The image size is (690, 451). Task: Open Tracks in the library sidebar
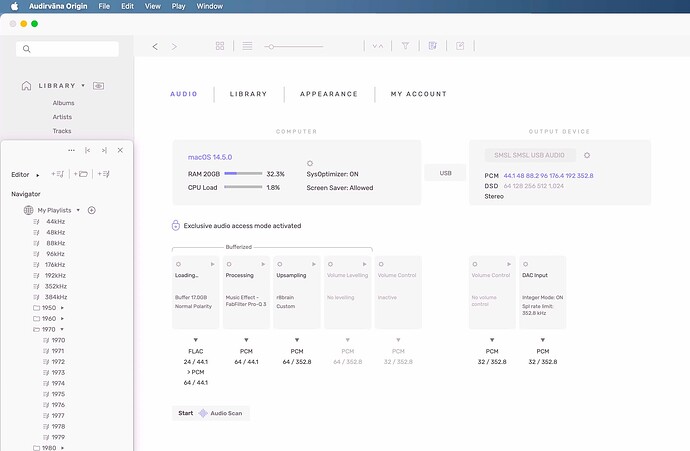[x=62, y=131]
